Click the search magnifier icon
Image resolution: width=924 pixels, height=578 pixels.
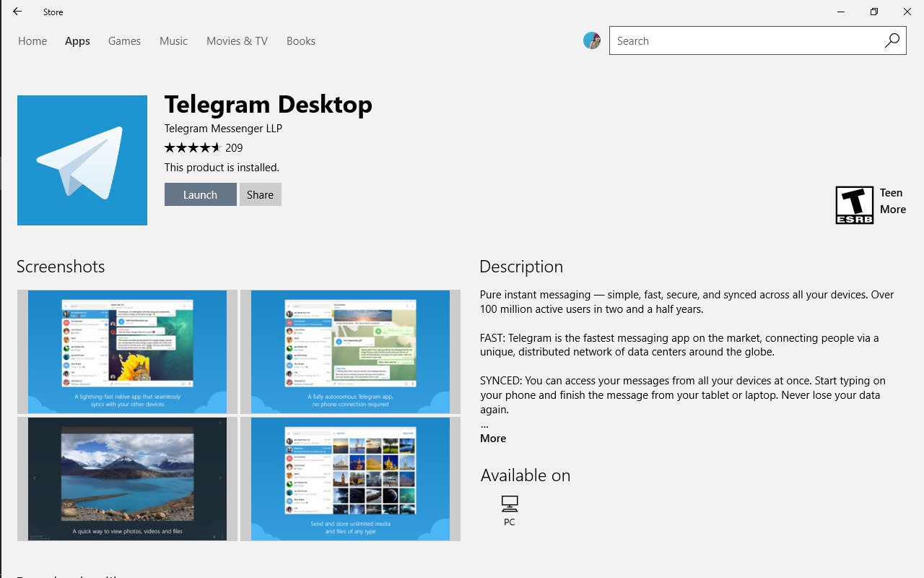[x=892, y=41]
